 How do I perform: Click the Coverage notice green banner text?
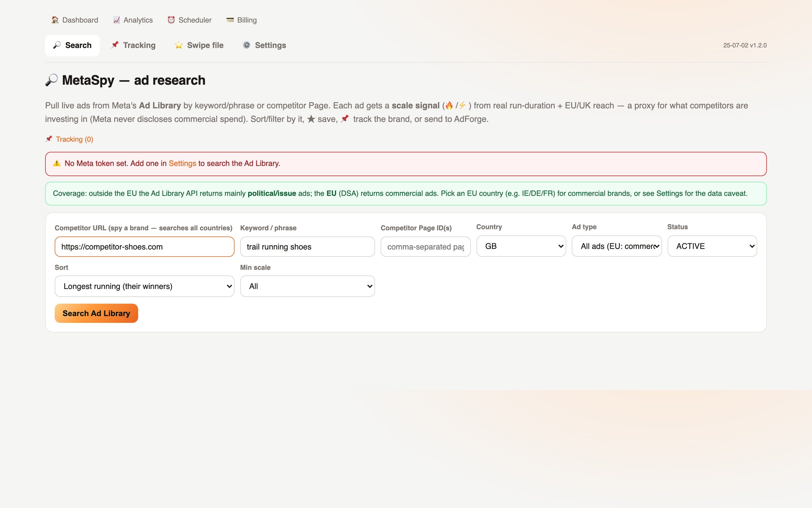(x=400, y=194)
